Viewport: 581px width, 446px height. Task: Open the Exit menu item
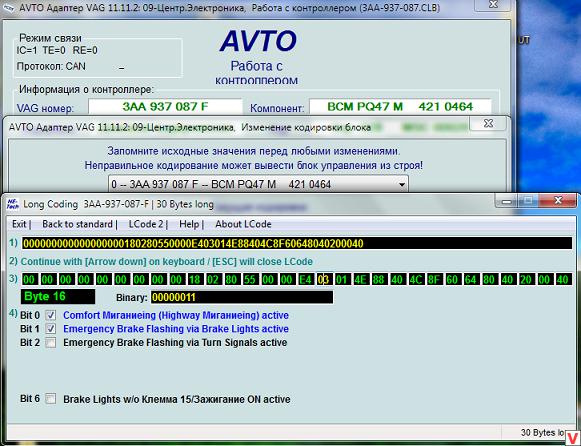click(19, 224)
